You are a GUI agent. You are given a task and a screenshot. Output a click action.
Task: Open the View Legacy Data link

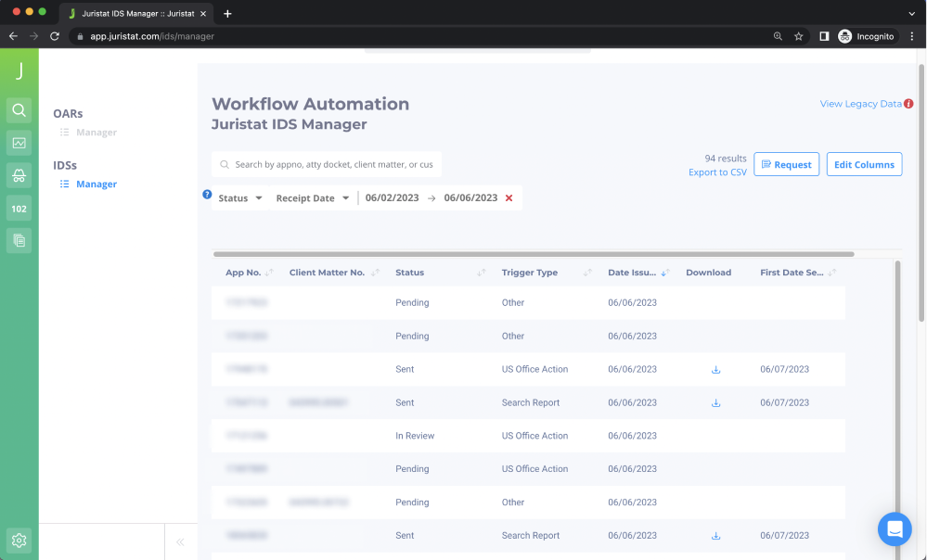[x=861, y=104]
